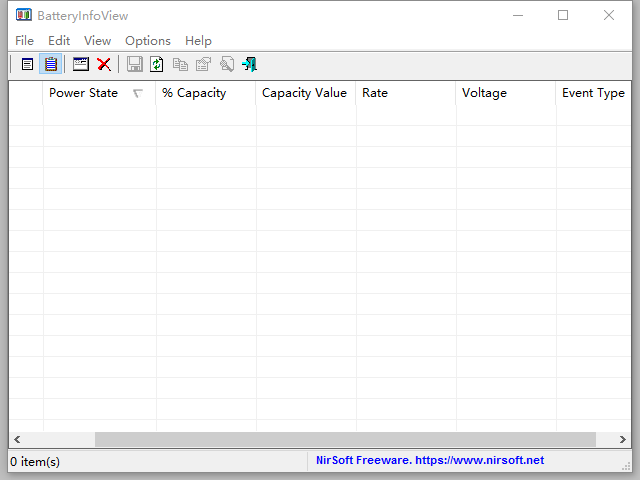Image resolution: width=640 pixels, height=480 pixels.
Task: Click the Copy Selected Items icon
Action: coord(180,64)
